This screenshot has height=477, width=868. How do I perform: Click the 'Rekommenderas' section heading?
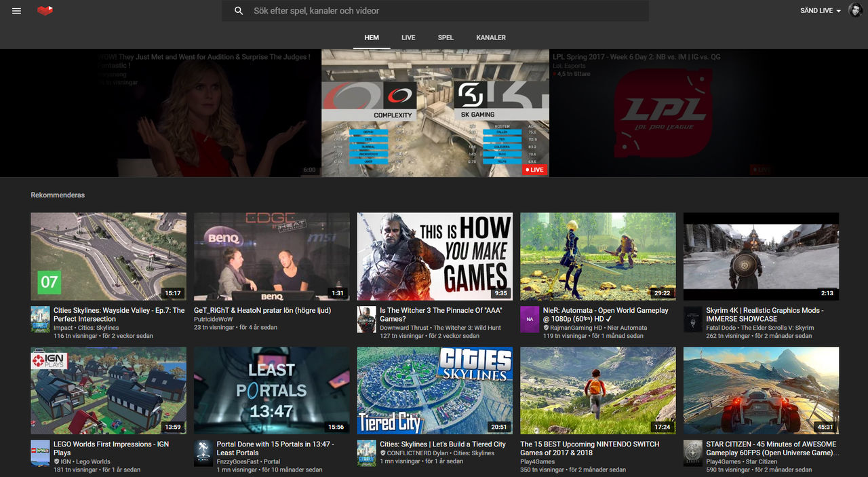[x=58, y=195]
